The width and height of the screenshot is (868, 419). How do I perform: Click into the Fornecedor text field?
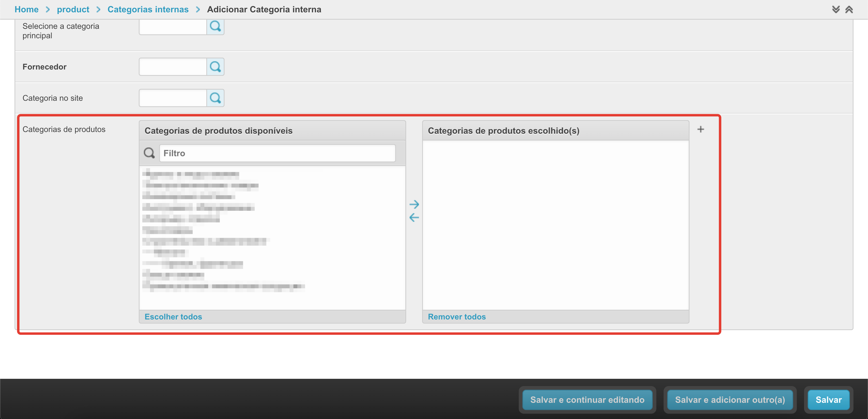[172, 67]
